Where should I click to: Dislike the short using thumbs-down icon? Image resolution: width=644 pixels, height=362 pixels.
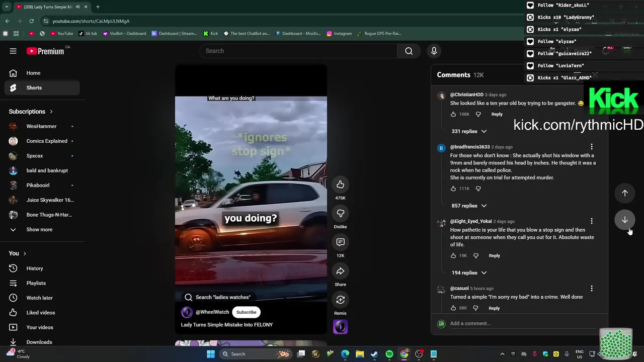(x=340, y=213)
